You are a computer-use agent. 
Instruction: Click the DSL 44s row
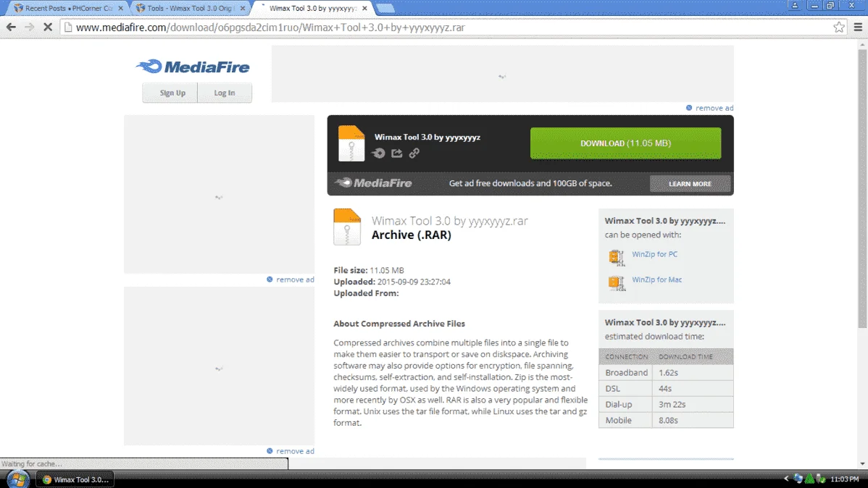click(x=666, y=388)
